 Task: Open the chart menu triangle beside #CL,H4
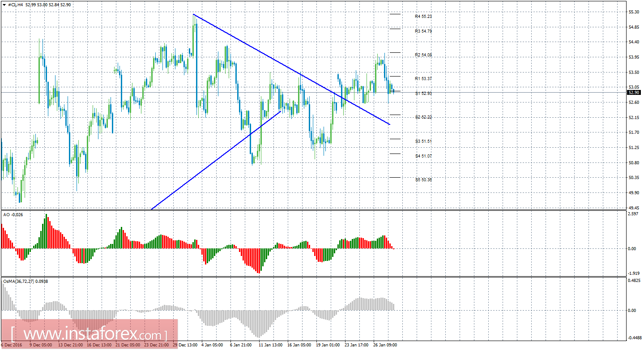click(x=4, y=4)
